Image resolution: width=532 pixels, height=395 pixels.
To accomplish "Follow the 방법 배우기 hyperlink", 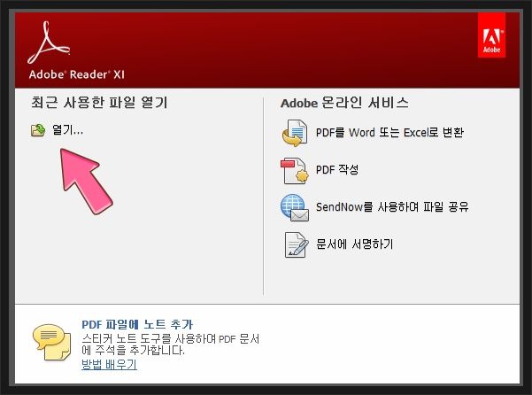I will [x=109, y=365].
